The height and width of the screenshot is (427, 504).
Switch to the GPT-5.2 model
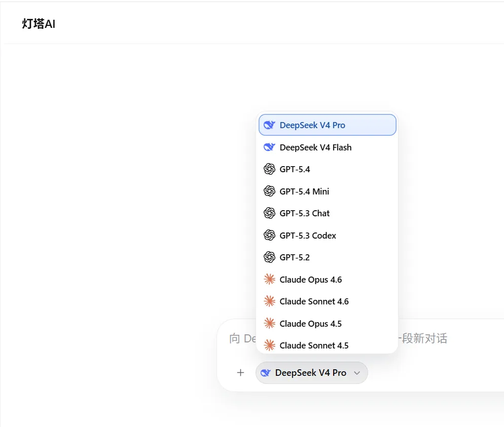(327, 257)
